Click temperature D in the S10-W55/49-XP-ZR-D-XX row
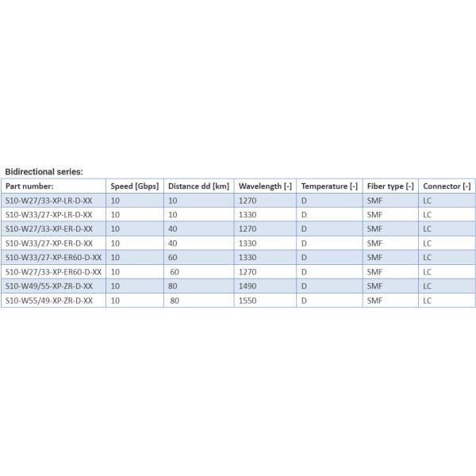 click(x=304, y=301)
